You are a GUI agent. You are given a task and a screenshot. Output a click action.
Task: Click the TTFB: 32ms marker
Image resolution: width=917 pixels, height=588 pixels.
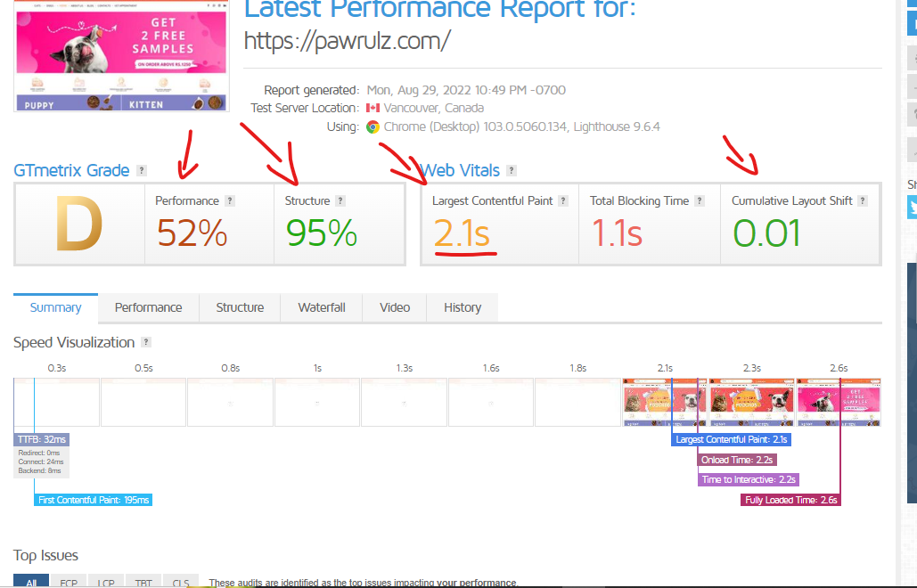tap(42, 439)
